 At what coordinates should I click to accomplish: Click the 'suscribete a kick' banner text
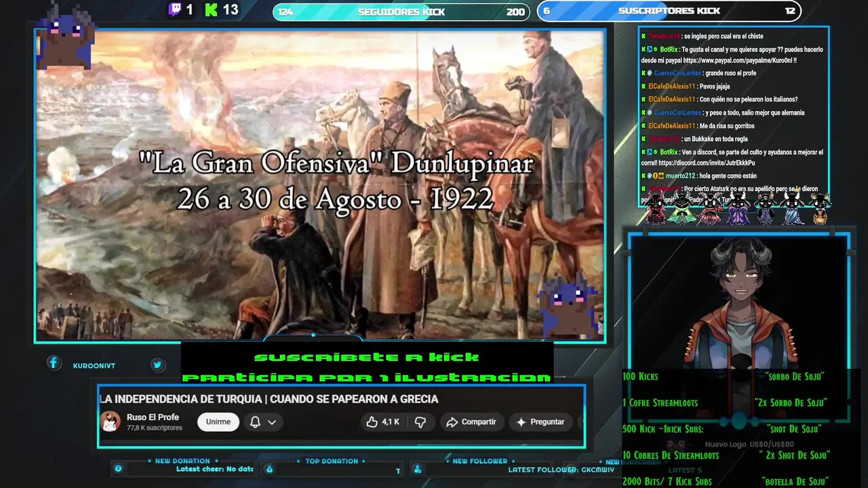[367, 357]
